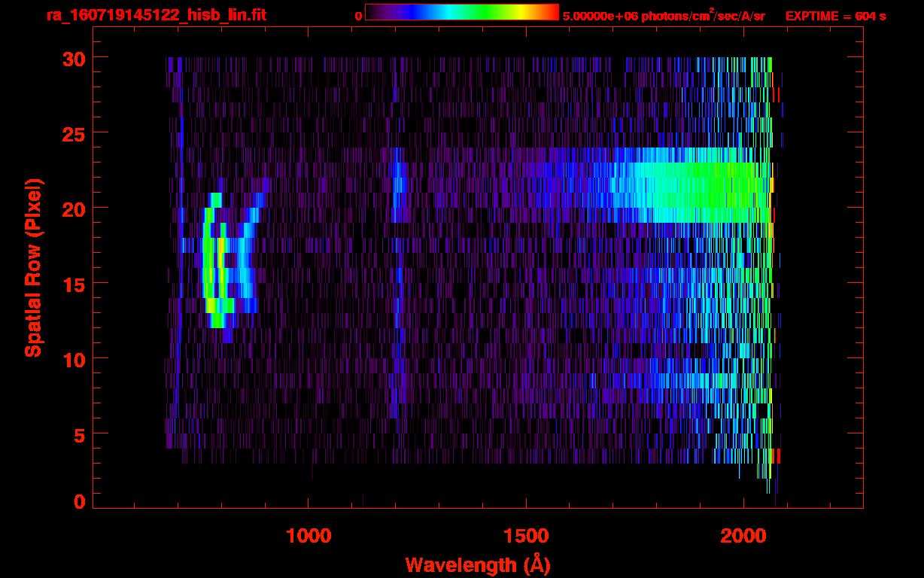
Task: Click the colorbar minimum label 0
Action: point(358,16)
